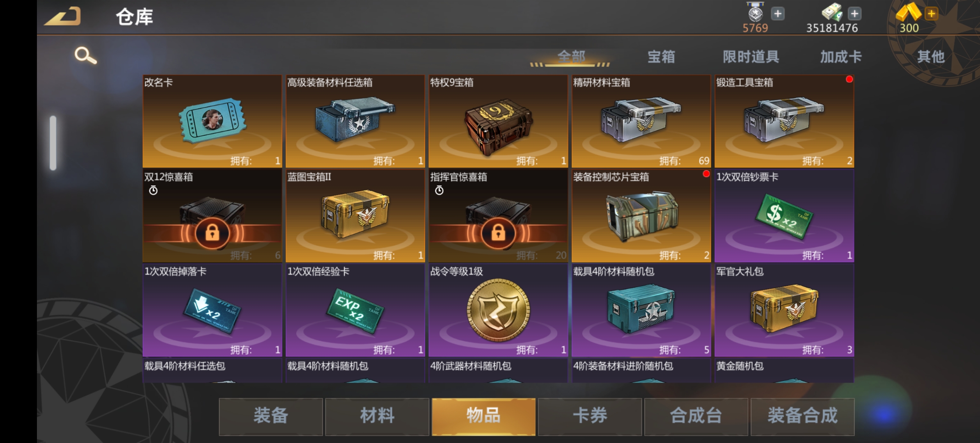Go to the 装备 bottom section
This screenshot has height=443, width=980.
point(271,416)
